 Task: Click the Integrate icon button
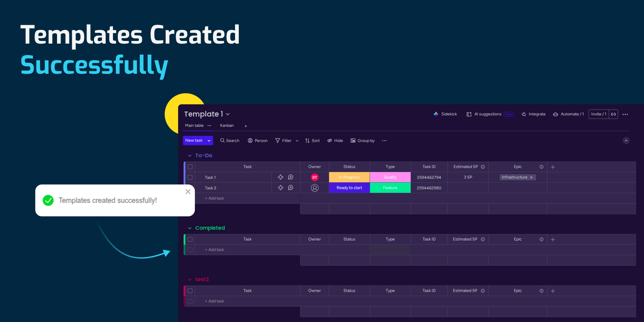524,114
